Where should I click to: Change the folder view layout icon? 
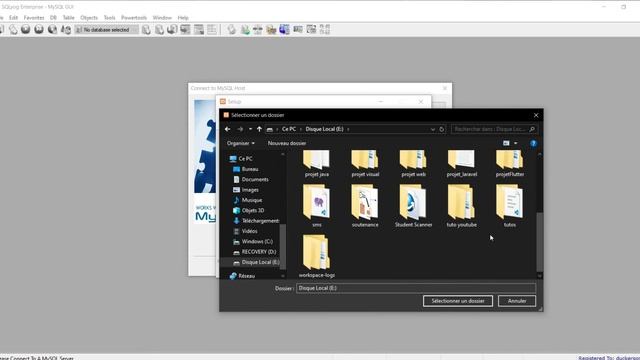(x=507, y=143)
